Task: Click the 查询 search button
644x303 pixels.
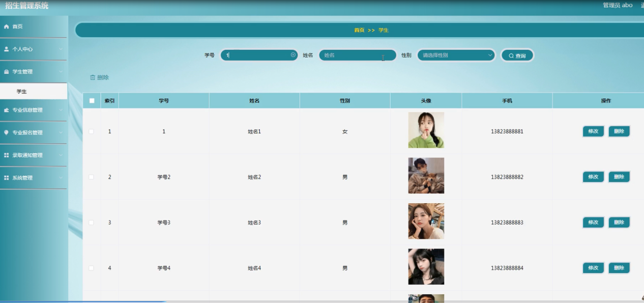Action: click(x=517, y=56)
